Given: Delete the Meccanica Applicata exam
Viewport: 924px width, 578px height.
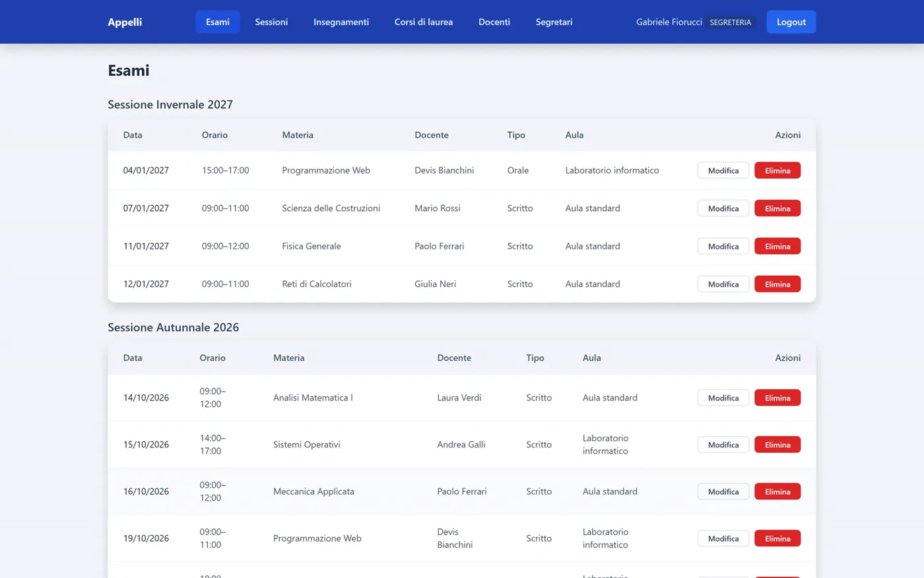Looking at the screenshot, I should tap(777, 492).
